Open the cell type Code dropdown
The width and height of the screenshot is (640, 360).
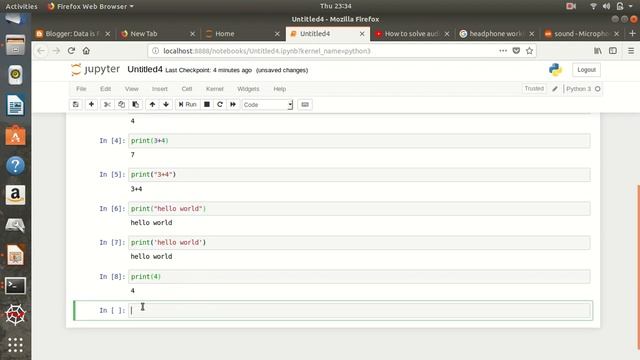point(267,105)
